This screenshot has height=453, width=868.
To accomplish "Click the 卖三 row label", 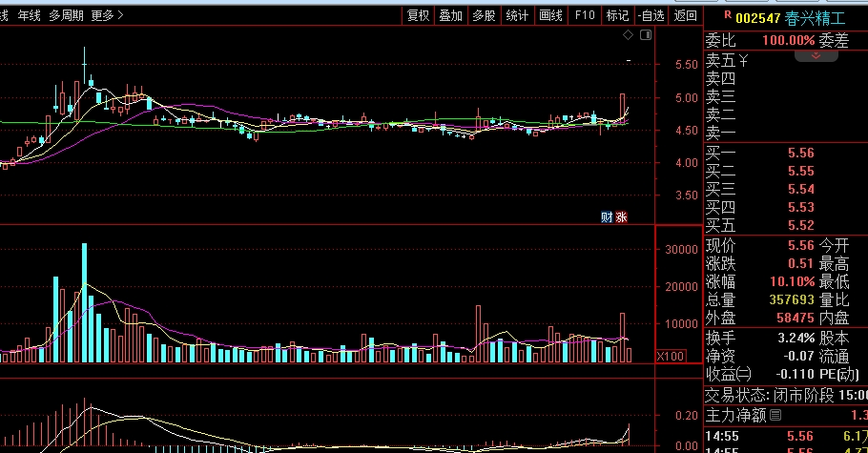I will click(x=720, y=97).
